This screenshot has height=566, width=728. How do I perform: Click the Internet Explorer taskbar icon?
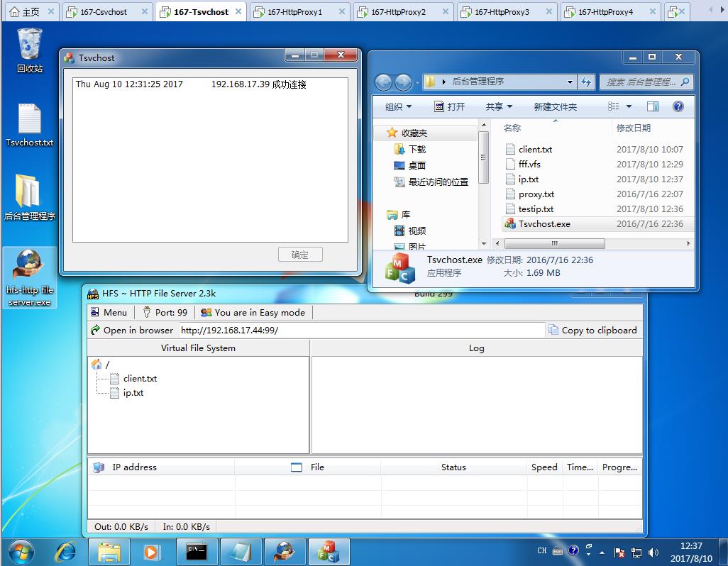[66, 550]
